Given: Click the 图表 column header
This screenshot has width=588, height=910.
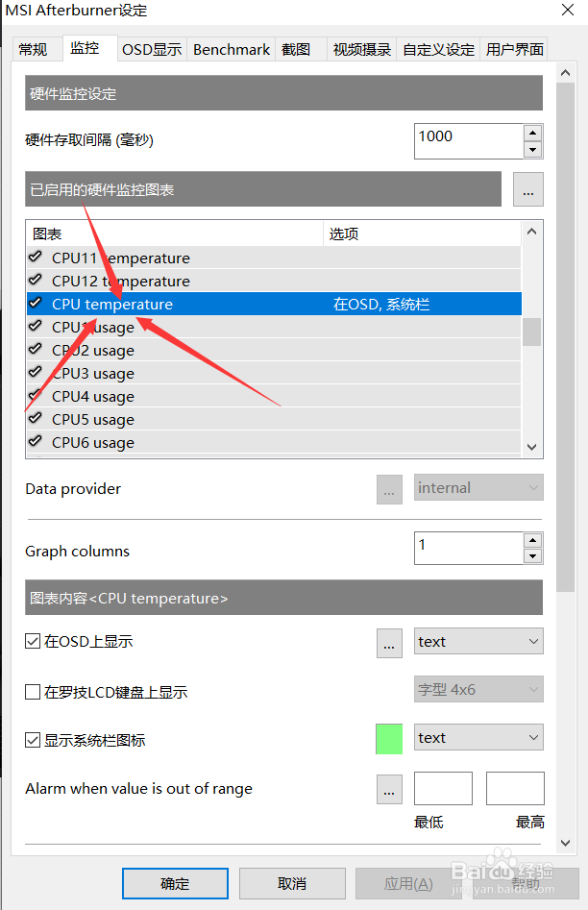Looking at the screenshot, I should 175,234.
